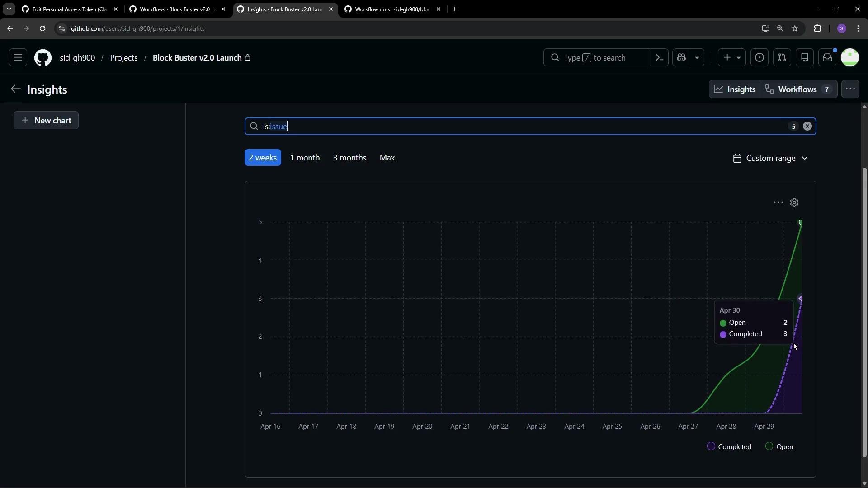Screen dimensions: 868x488
Task: Click the Type / to search box
Action: (597, 58)
